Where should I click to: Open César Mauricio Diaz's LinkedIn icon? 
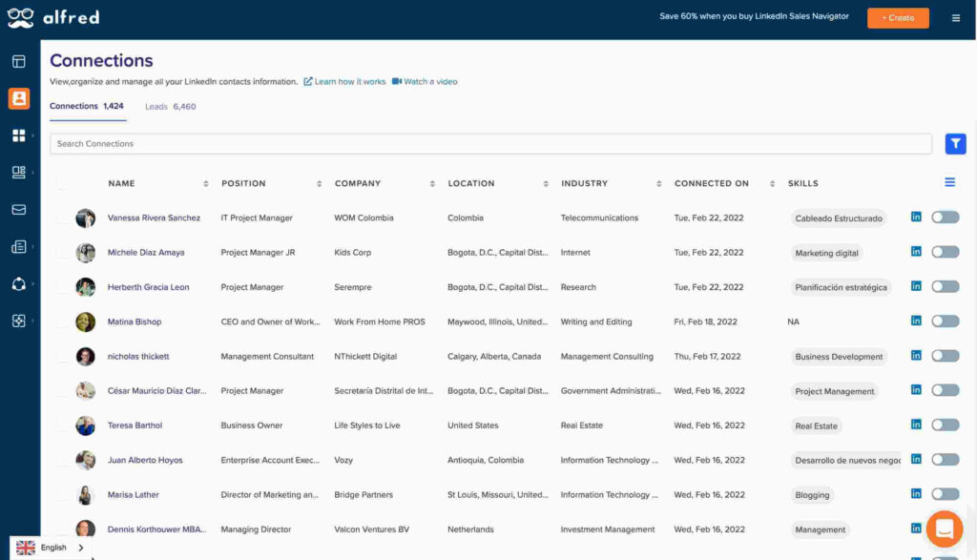pos(916,390)
